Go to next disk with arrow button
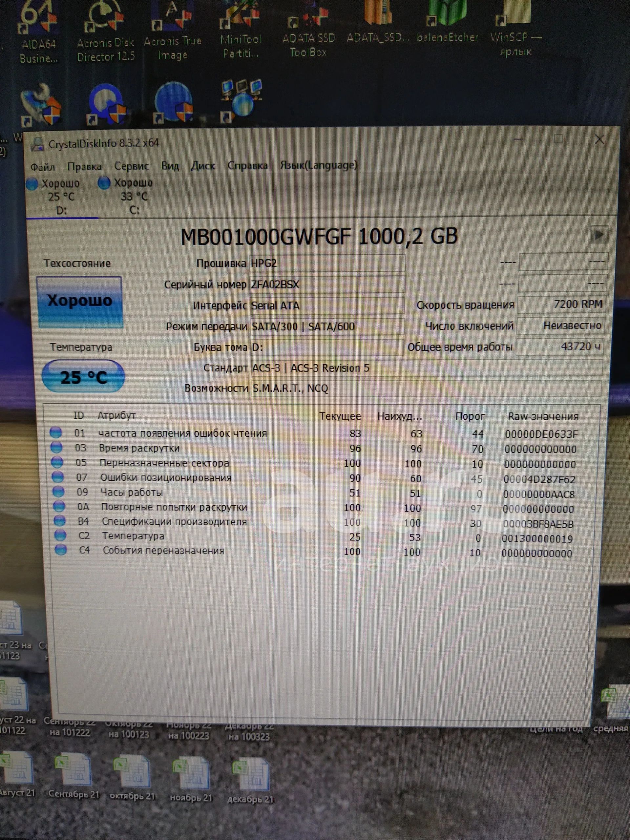Viewport: 630px width, 840px height. [599, 234]
